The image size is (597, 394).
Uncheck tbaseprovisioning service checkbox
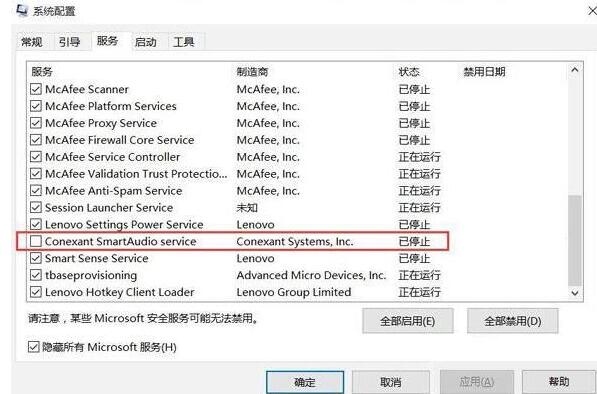[36, 275]
